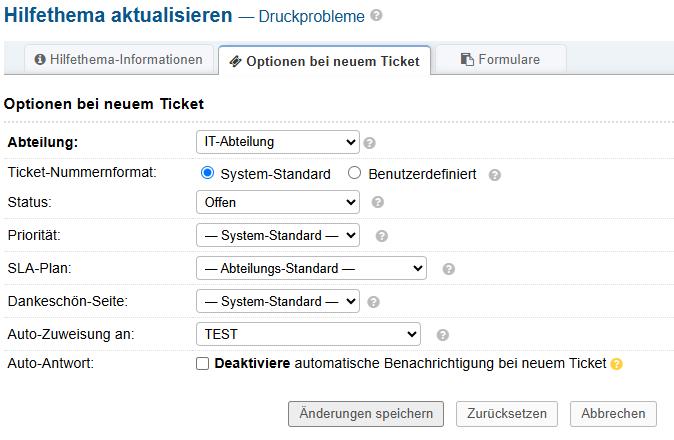Click help icon next to Benutzerdefiniert option
The image size is (674, 440).
[x=495, y=174]
